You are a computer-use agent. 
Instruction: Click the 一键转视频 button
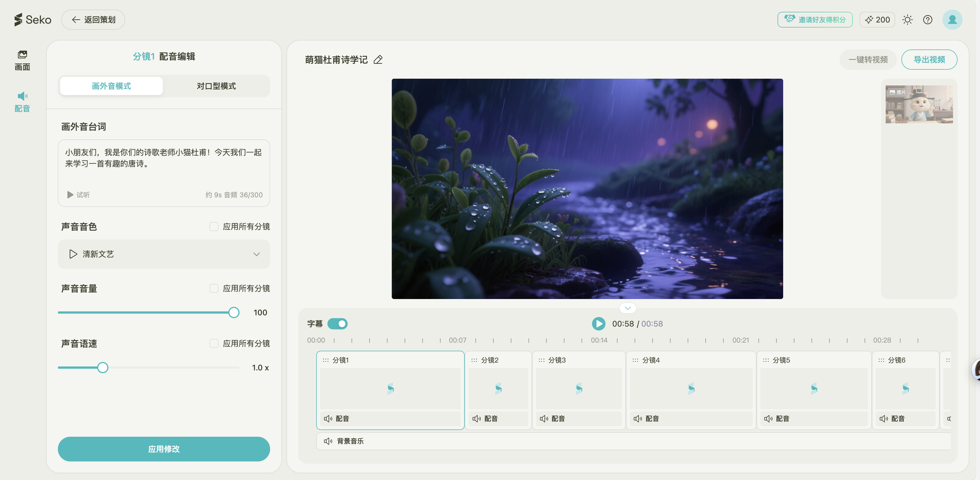(868, 59)
